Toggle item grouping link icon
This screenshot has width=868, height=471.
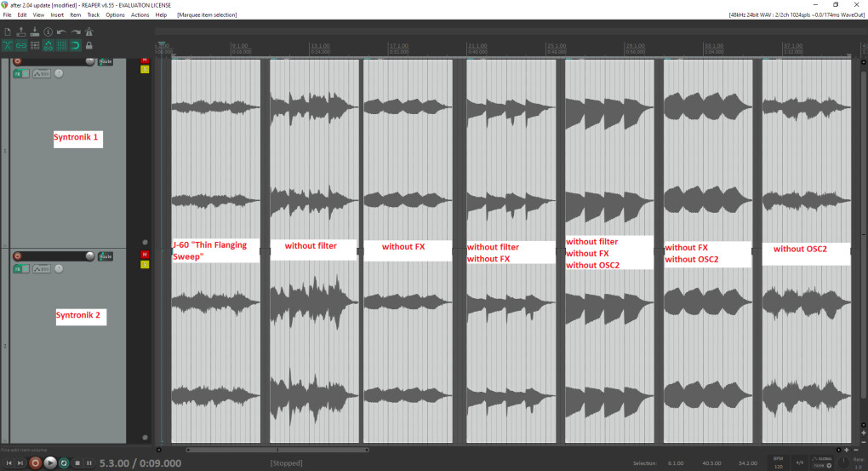tap(21, 45)
